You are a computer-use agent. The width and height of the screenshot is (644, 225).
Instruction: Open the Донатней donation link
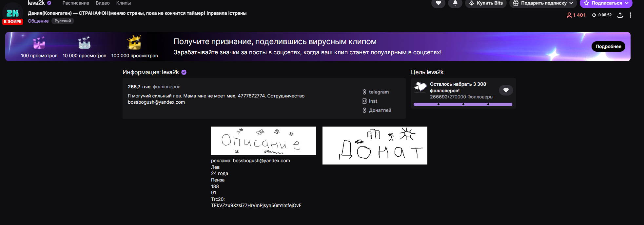(377, 110)
